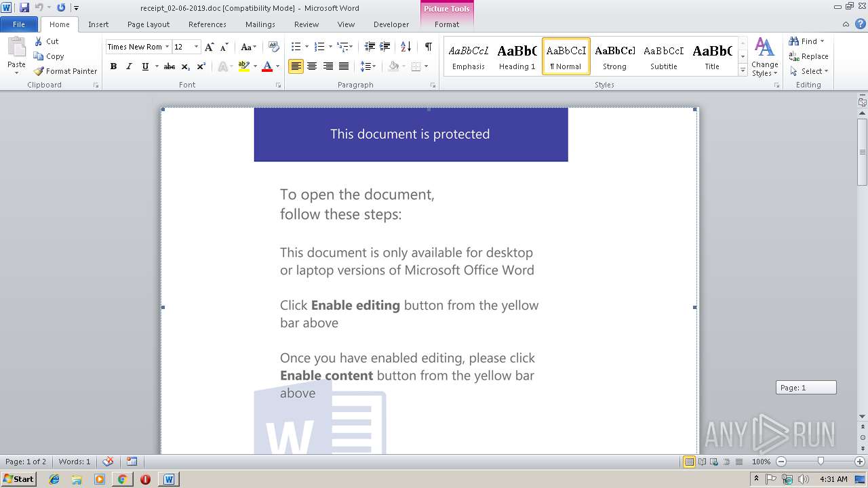Click the Redo icon in Quick Access

click(x=61, y=7)
